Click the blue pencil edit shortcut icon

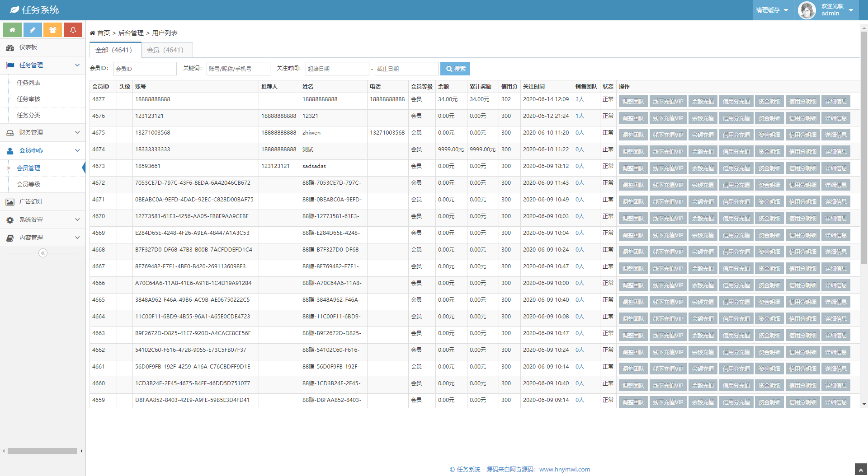coord(33,30)
